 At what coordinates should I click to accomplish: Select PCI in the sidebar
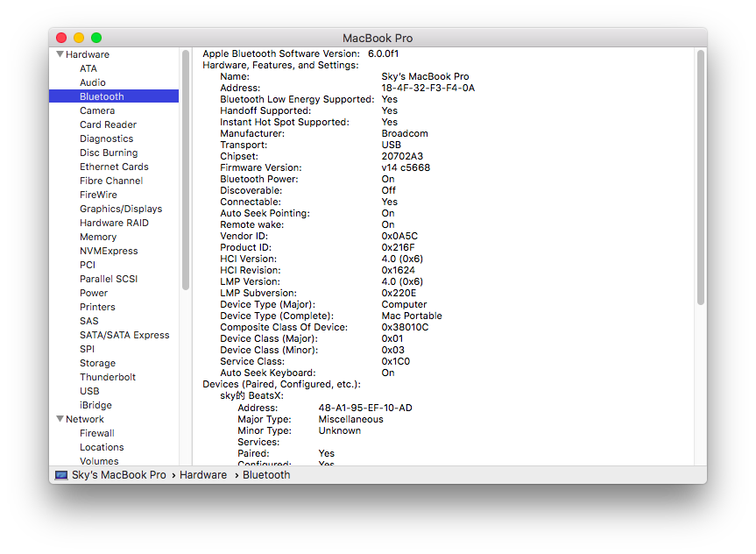(x=88, y=265)
